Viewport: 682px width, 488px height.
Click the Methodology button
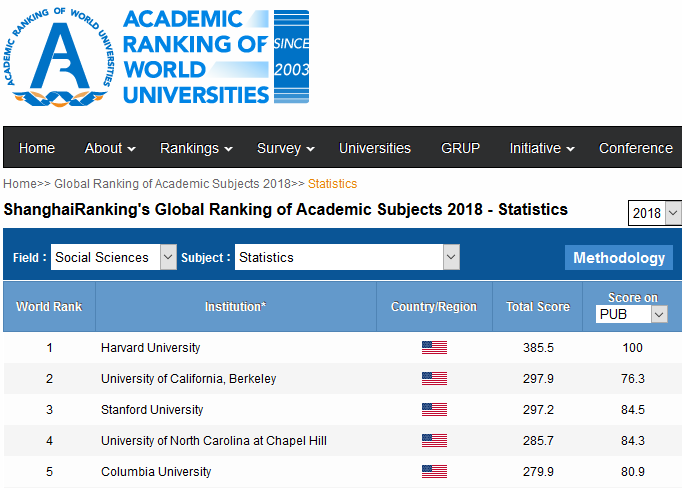pyautogui.click(x=619, y=257)
